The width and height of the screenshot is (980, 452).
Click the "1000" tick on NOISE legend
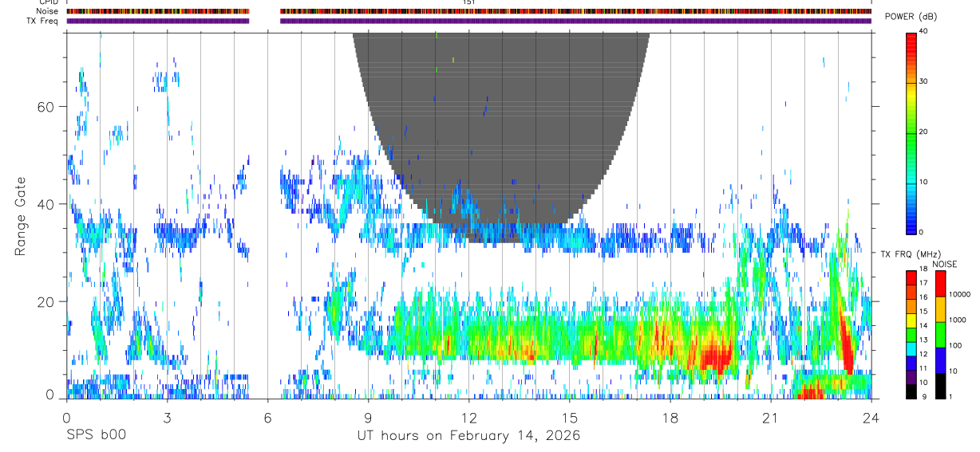(958, 320)
